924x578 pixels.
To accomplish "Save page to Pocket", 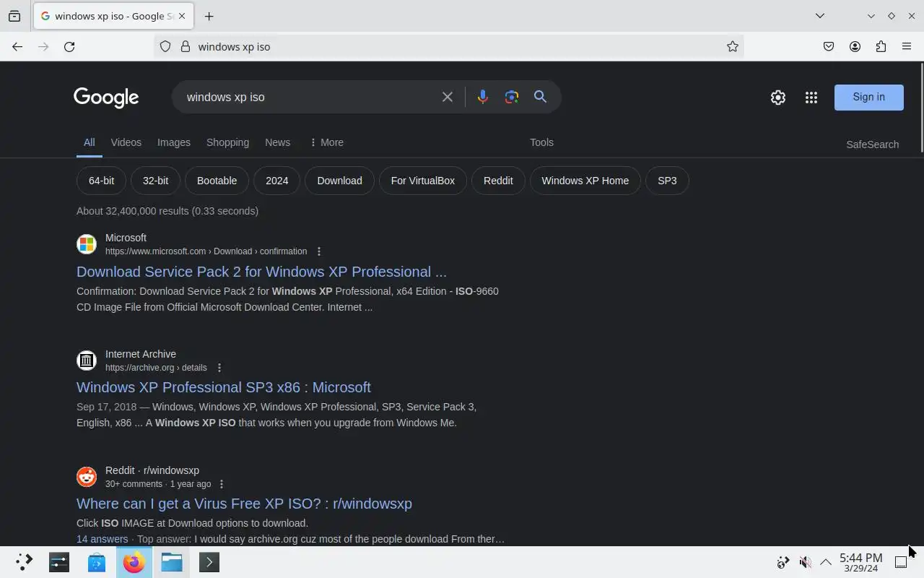I will coord(829,46).
